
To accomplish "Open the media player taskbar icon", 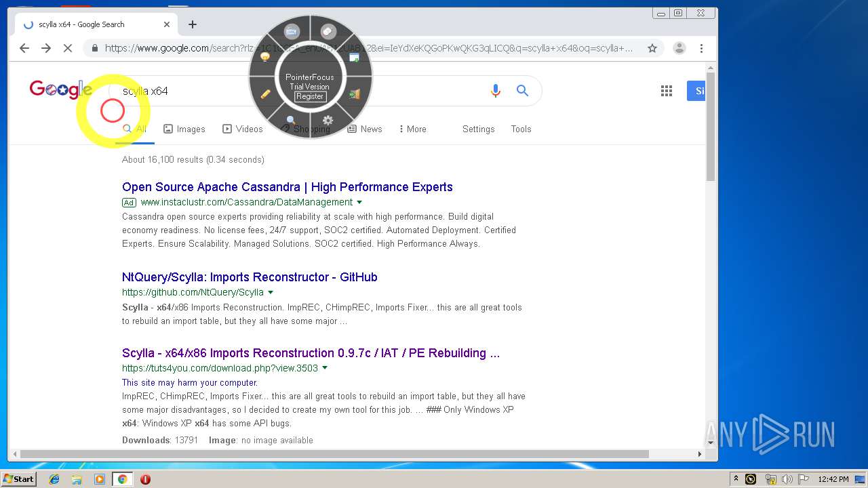I will (x=100, y=479).
